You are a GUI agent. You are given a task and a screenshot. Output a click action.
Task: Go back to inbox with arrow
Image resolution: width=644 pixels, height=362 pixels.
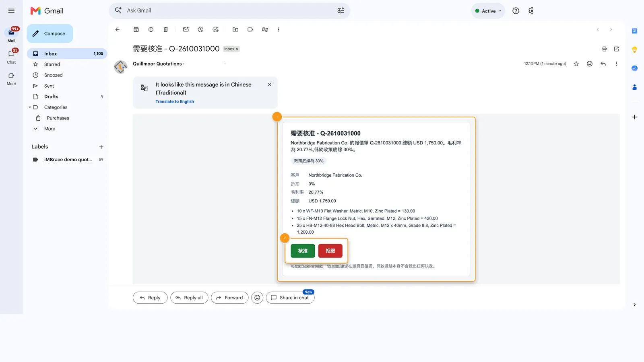118,29
